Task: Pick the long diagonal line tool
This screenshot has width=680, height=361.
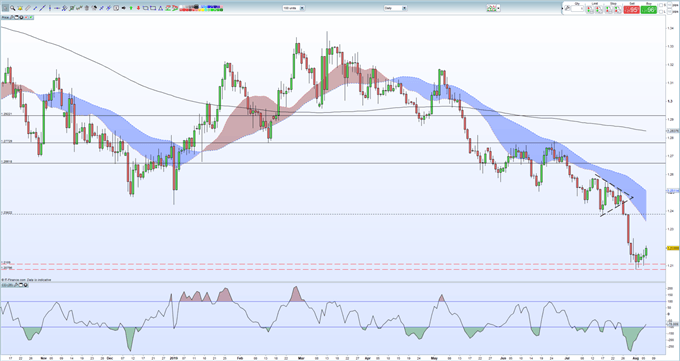Action: click(42, 8)
